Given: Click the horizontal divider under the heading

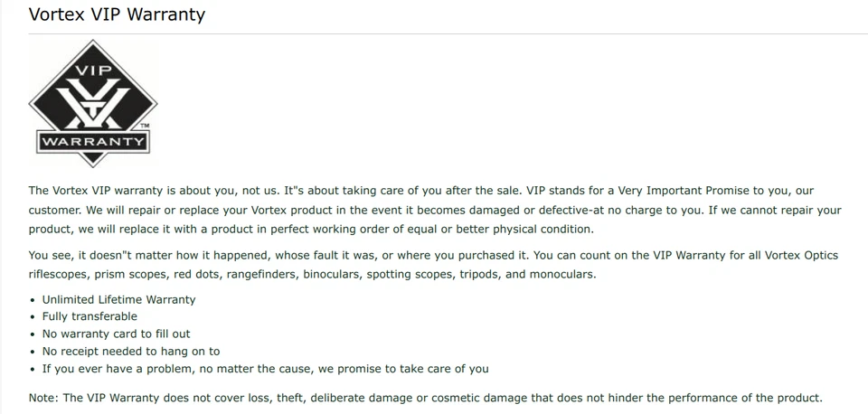Looking at the screenshot, I should click(434, 34).
